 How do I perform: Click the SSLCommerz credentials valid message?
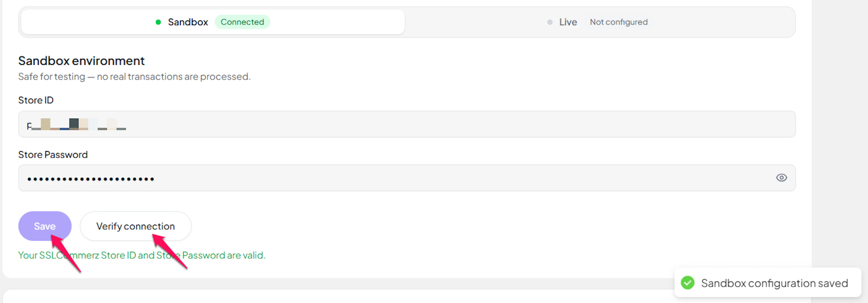tap(142, 255)
